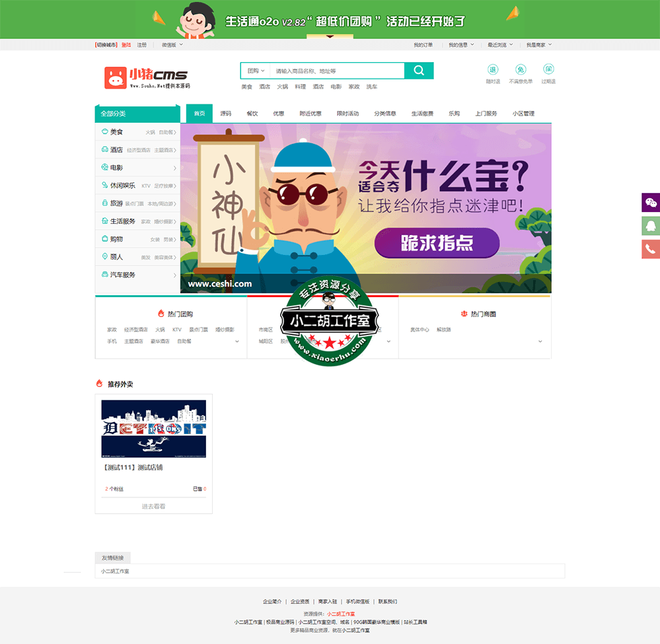Open the 【测试111】测试店铺 shop thumbnail
Screen dimensions: 660x644
(x=153, y=429)
